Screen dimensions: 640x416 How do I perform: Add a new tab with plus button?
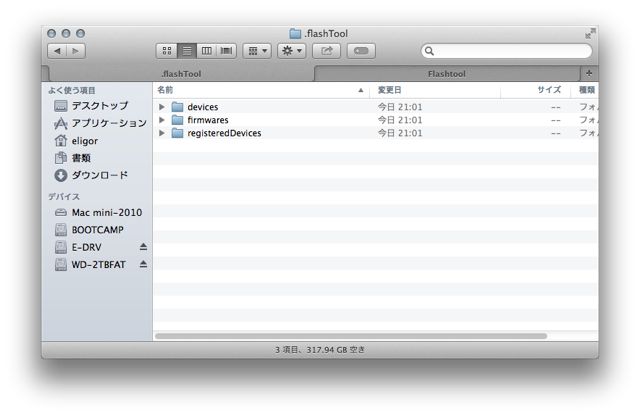point(589,73)
